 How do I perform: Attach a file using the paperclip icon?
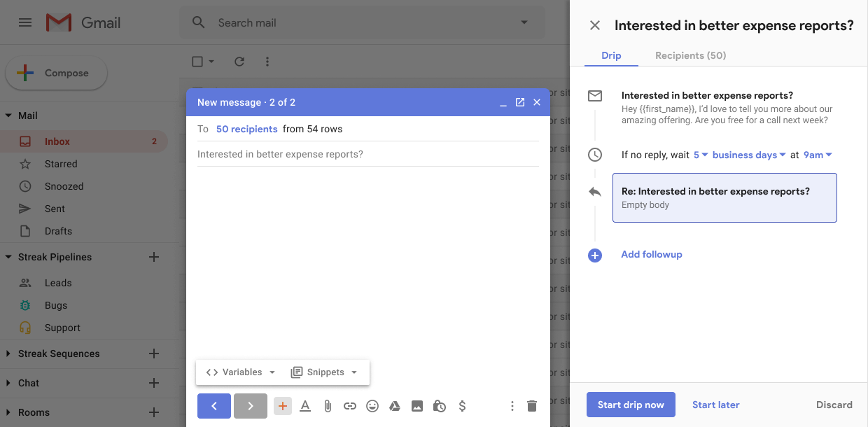(328, 406)
